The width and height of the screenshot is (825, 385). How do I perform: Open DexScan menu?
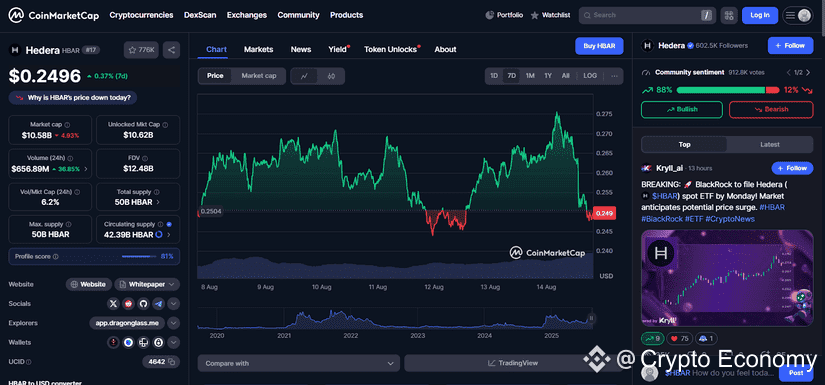point(200,15)
